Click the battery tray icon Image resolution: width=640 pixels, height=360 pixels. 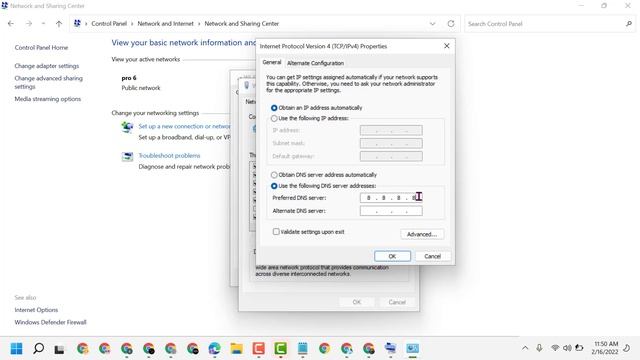pyautogui.click(x=579, y=348)
